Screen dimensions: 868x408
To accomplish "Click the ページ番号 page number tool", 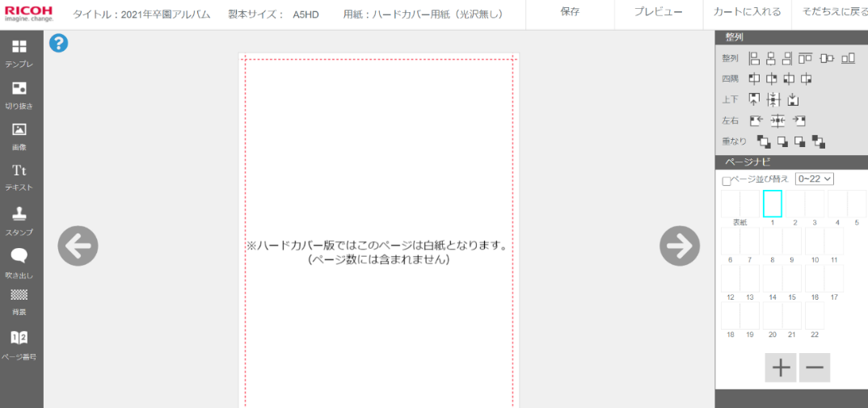I will (19, 343).
